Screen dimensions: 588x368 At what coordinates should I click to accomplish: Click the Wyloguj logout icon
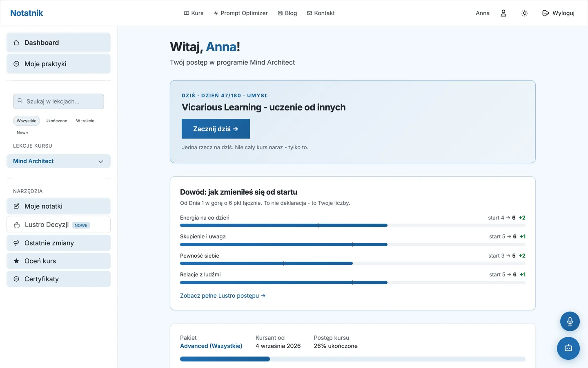tap(546, 13)
